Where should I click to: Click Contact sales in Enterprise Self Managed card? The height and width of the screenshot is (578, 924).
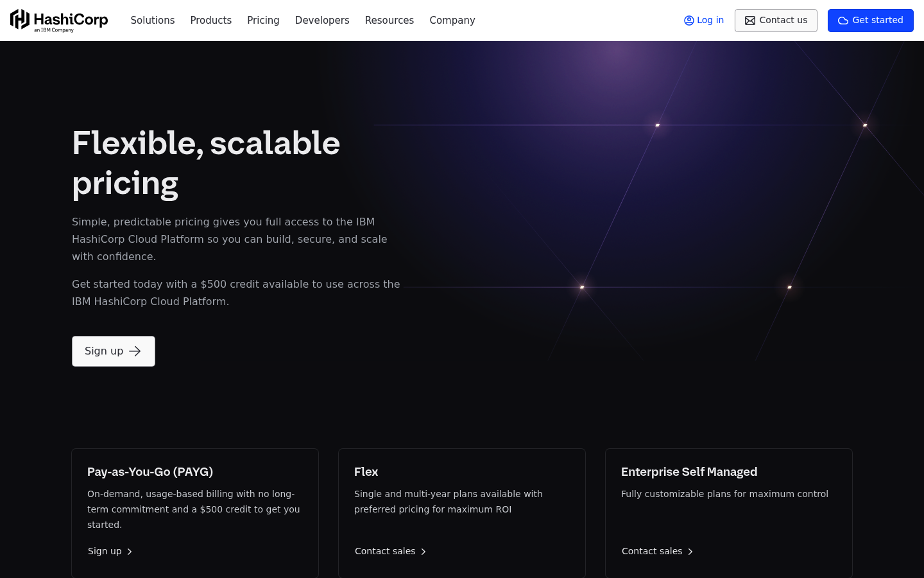coord(658,551)
